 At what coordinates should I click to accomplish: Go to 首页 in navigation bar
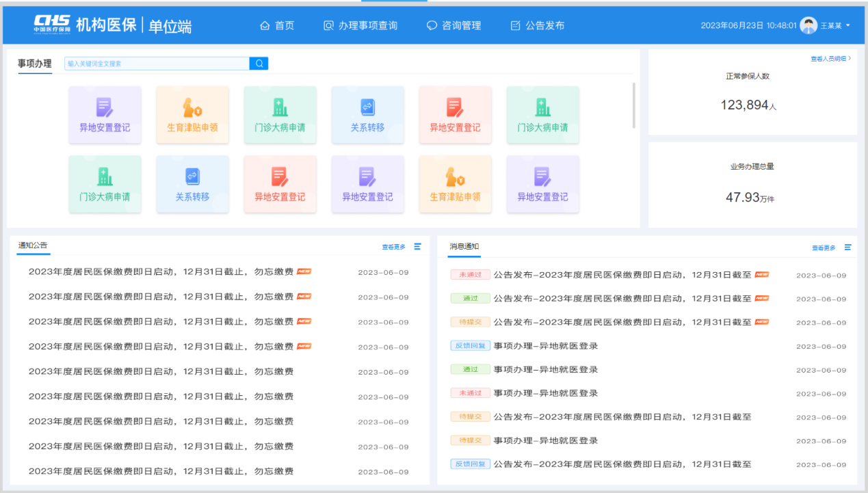[277, 26]
